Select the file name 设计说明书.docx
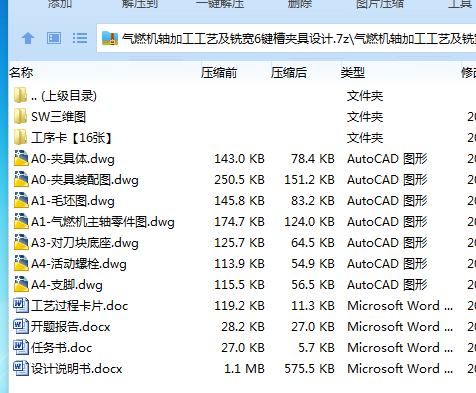476x393 pixels. pos(77,369)
